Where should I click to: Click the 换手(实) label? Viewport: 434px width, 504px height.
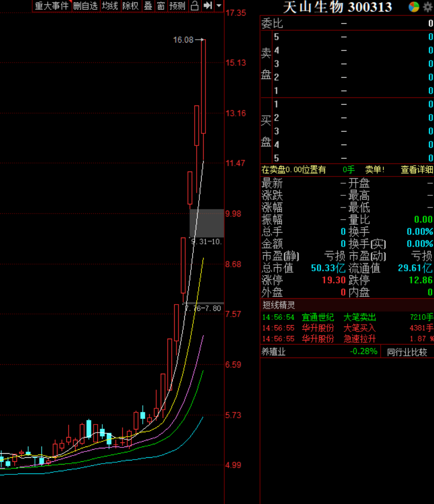tap(367, 244)
